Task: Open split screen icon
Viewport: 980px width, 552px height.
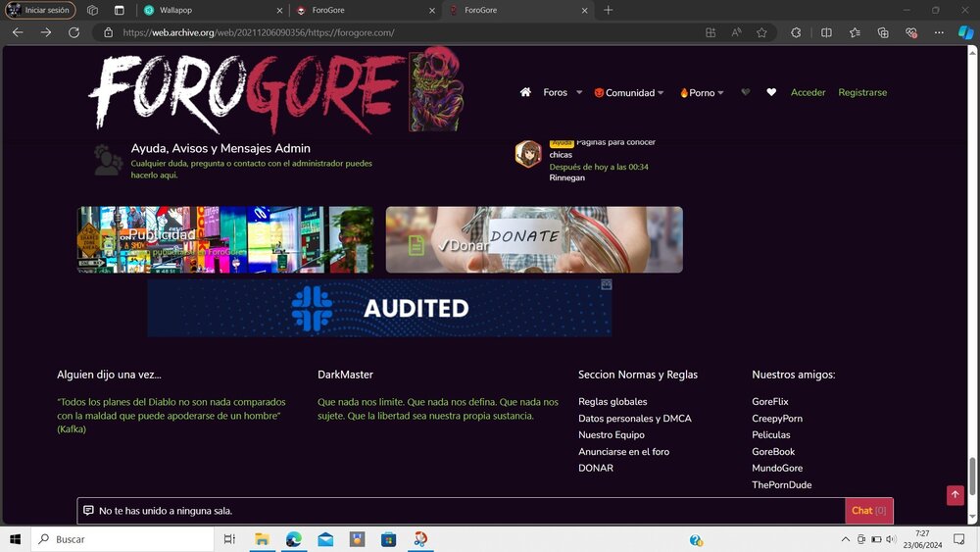Action: (x=826, y=32)
